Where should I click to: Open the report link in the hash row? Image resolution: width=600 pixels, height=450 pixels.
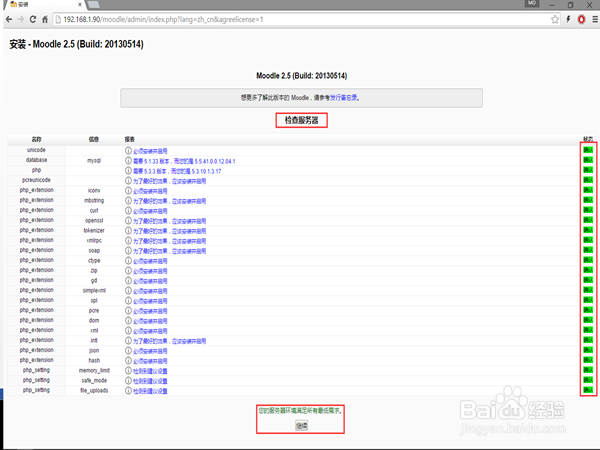tap(150, 361)
